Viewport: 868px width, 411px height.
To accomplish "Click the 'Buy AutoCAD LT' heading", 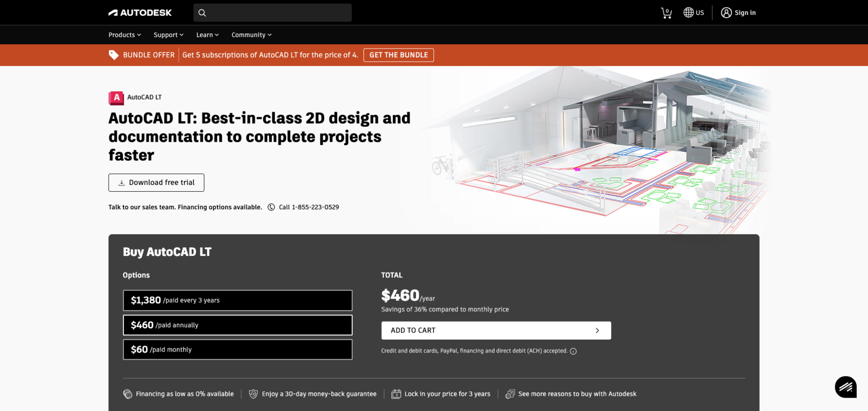I will (x=167, y=252).
